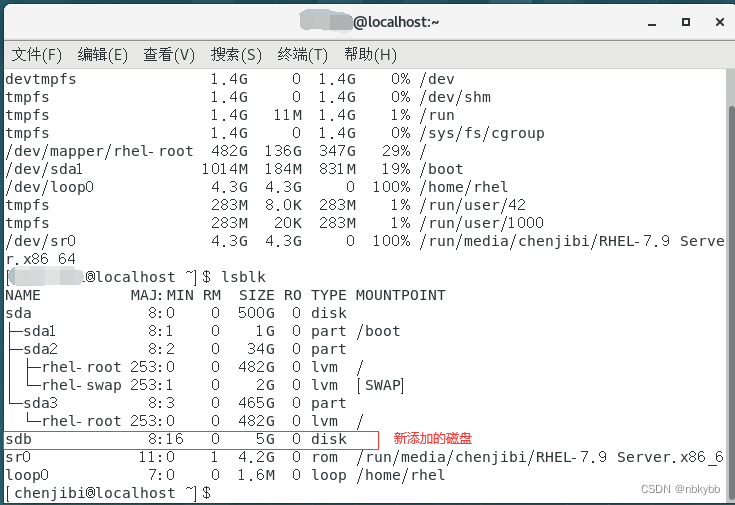
Task: Click the loop0 device name in lsblk
Action: click(x=27, y=475)
